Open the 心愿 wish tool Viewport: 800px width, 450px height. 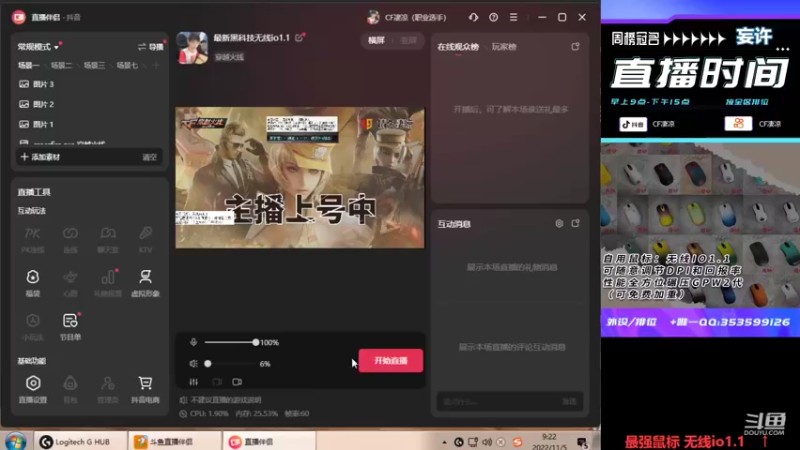[x=70, y=283]
